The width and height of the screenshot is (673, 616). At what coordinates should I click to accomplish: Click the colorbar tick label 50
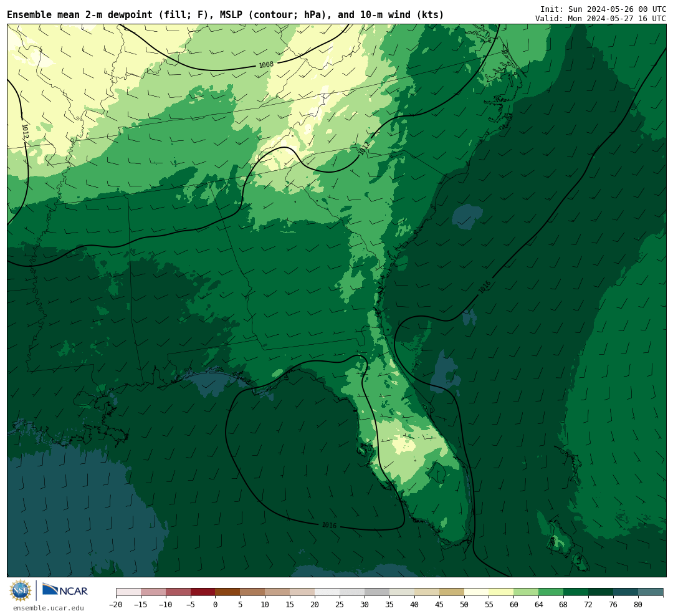(464, 605)
